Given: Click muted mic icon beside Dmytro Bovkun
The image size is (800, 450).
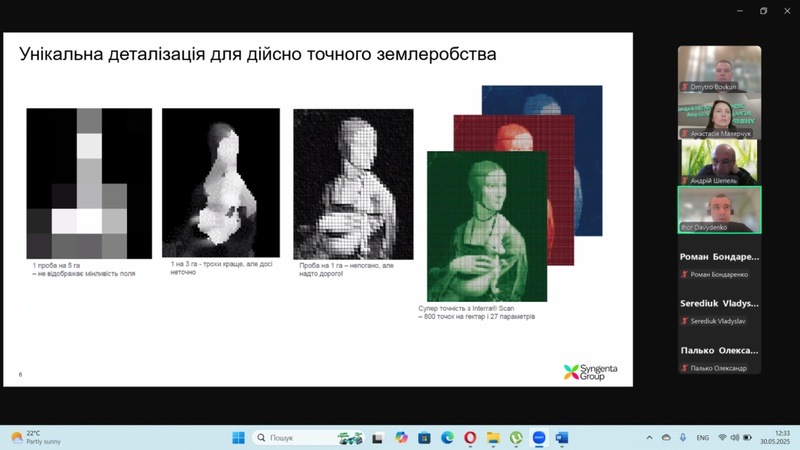Looking at the screenshot, I should tap(685, 87).
